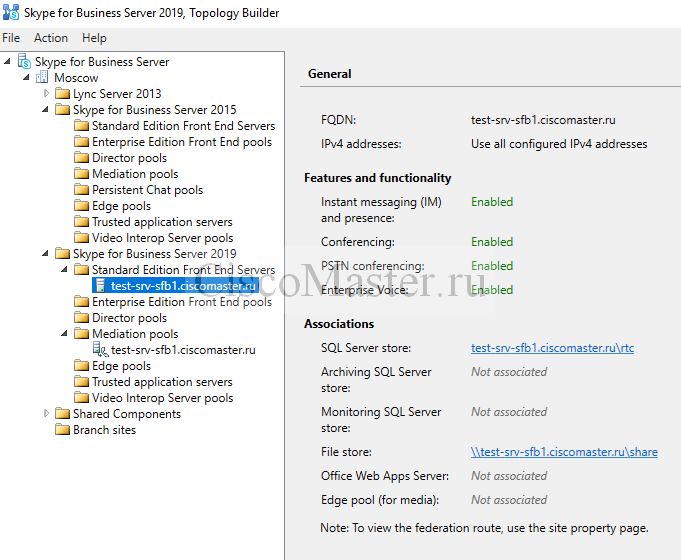
Task: Click folder icon of 2019 Enterprise Edition Front End pools
Action: 81,301
